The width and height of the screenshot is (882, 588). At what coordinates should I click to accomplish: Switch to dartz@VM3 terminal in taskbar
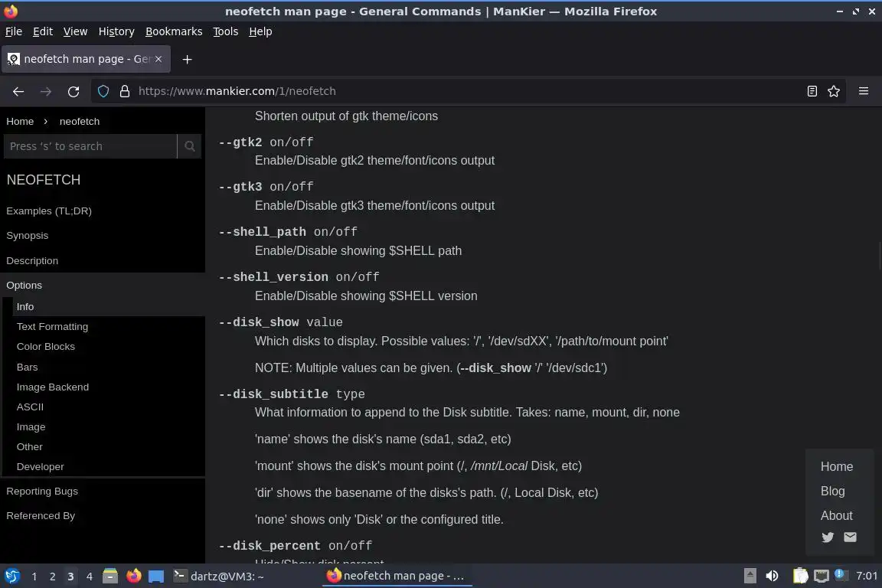[218, 577]
